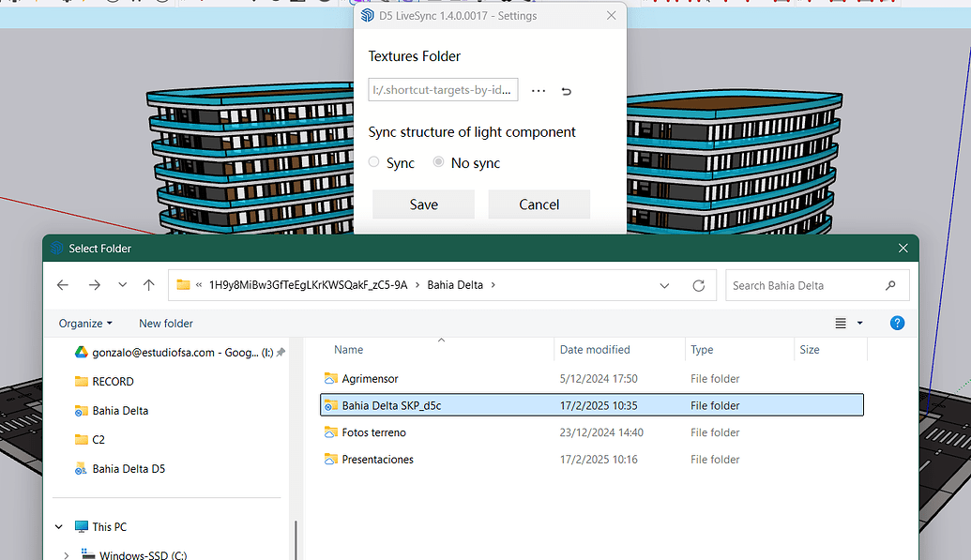Expand the Windows-SSD (C:) drive node
This screenshot has width=971, height=560.
coord(67,555)
